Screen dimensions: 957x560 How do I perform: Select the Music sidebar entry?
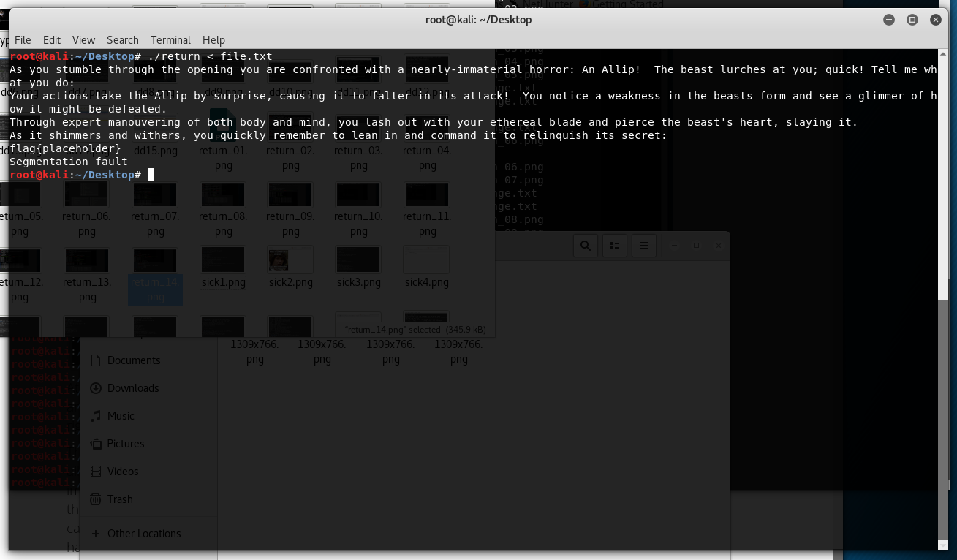click(x=121, y=416)
